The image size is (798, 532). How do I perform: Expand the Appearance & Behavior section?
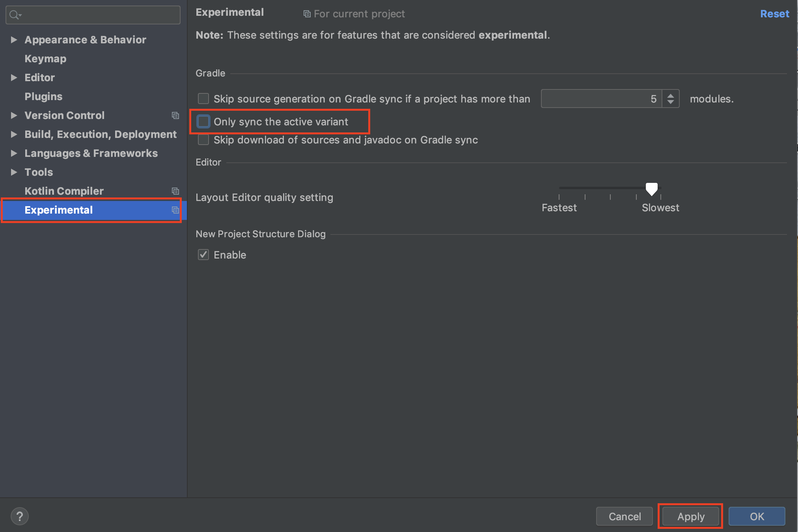[x=14, y=39]
